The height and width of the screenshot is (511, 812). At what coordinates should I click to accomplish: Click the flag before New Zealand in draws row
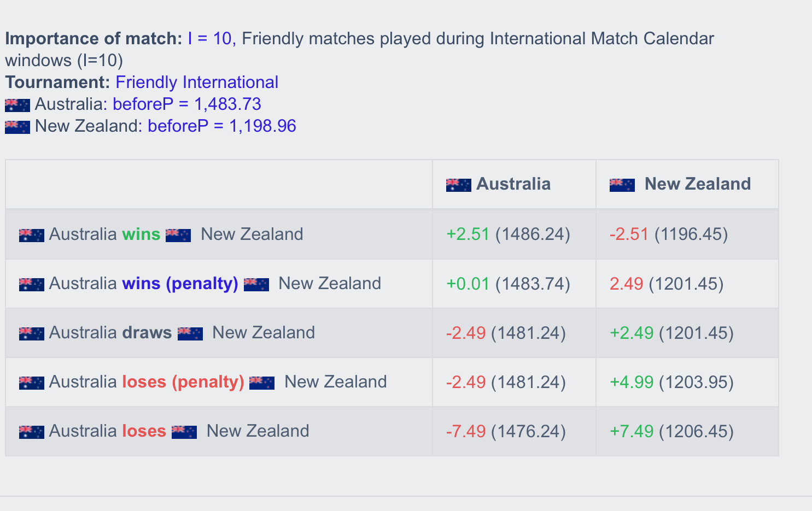190,333
